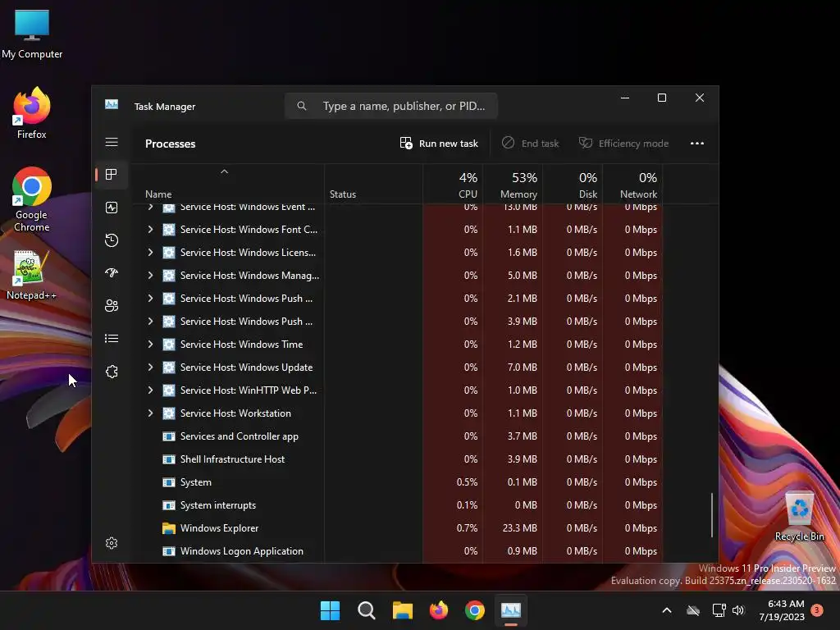Sort by the Disk column header
Image resolution: width=840 pixels, height=630 pixels.
573,185
